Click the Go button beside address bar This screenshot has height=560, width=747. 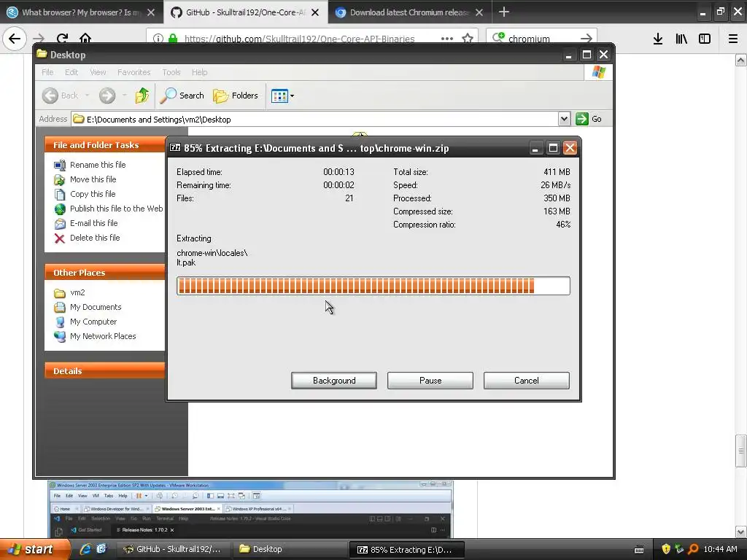point(589,119)
